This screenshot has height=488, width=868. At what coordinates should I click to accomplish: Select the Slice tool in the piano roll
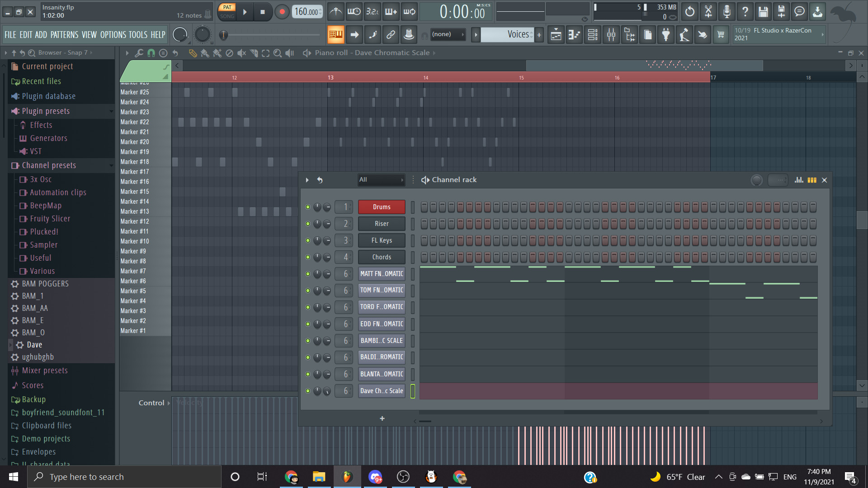[253, 53]
